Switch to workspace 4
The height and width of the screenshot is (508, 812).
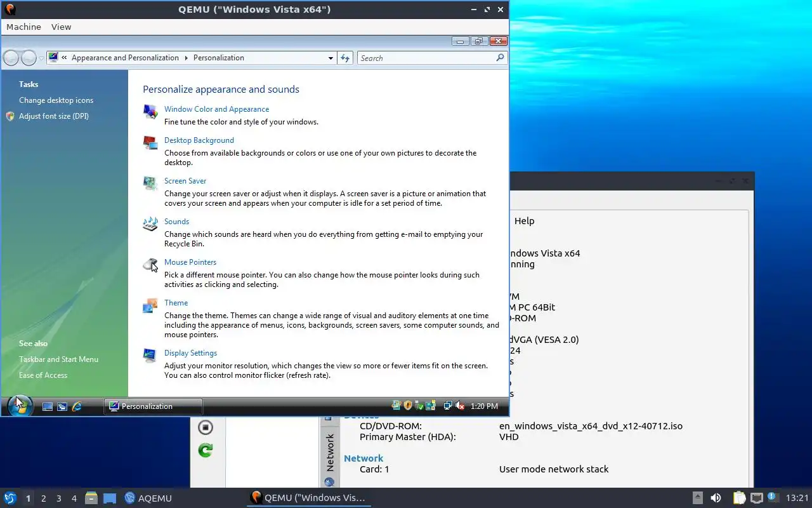74,498
